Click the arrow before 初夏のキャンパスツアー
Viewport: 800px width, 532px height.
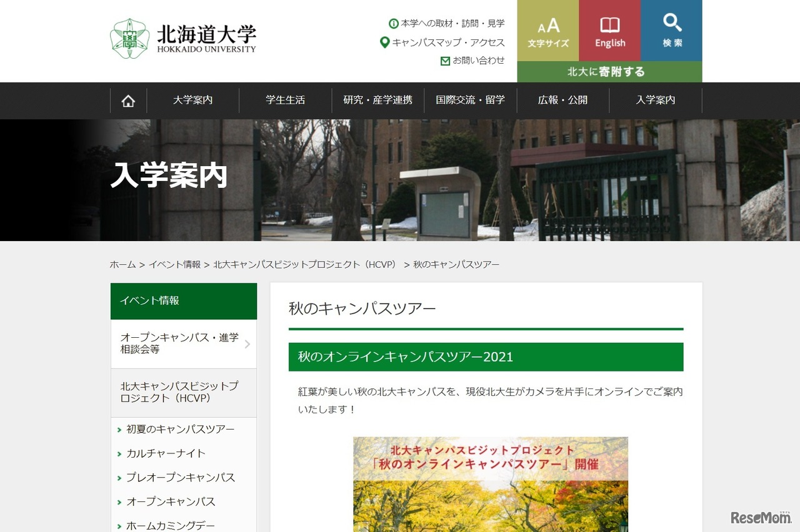119,430
